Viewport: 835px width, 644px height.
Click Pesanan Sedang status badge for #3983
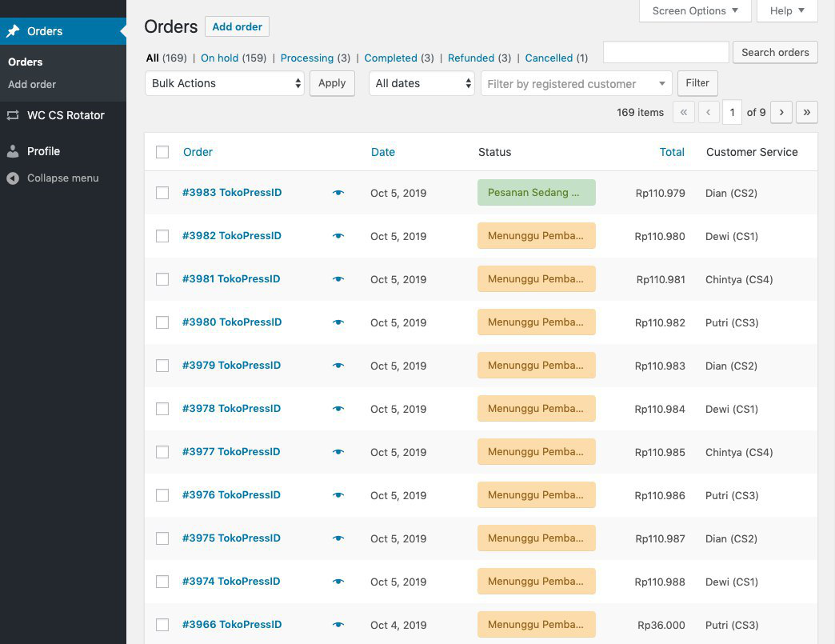(536, 192)
